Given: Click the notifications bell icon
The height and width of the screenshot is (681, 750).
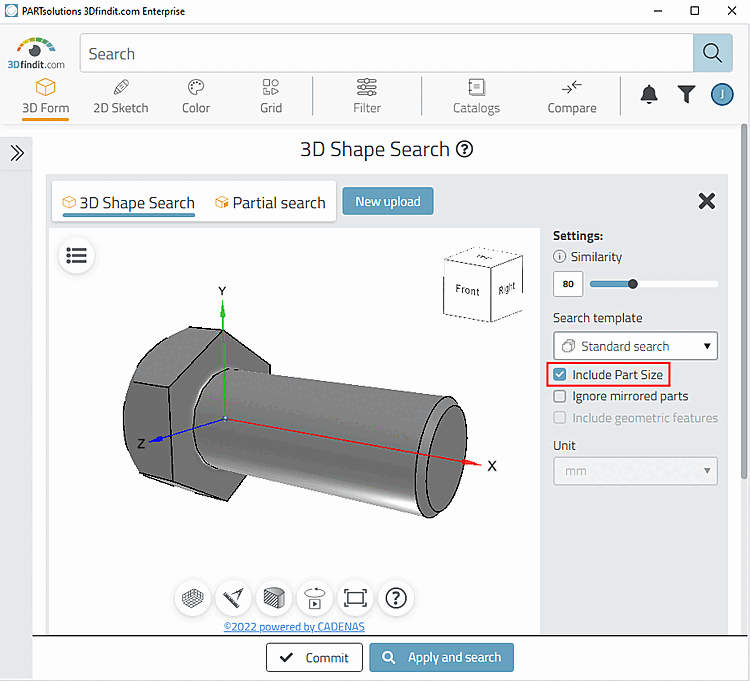Looking at the screenshot, I should click(x=649, y=94).
